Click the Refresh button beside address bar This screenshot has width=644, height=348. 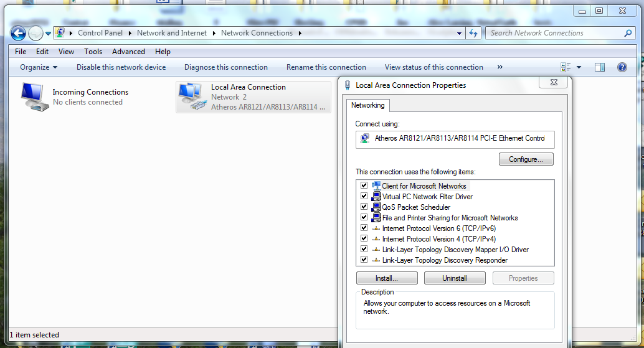[x=473, y=34]
